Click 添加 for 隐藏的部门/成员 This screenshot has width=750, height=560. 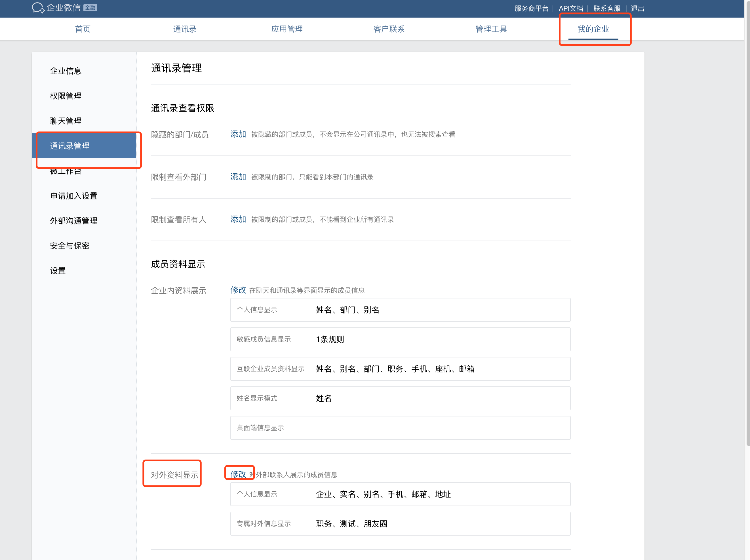238,134
